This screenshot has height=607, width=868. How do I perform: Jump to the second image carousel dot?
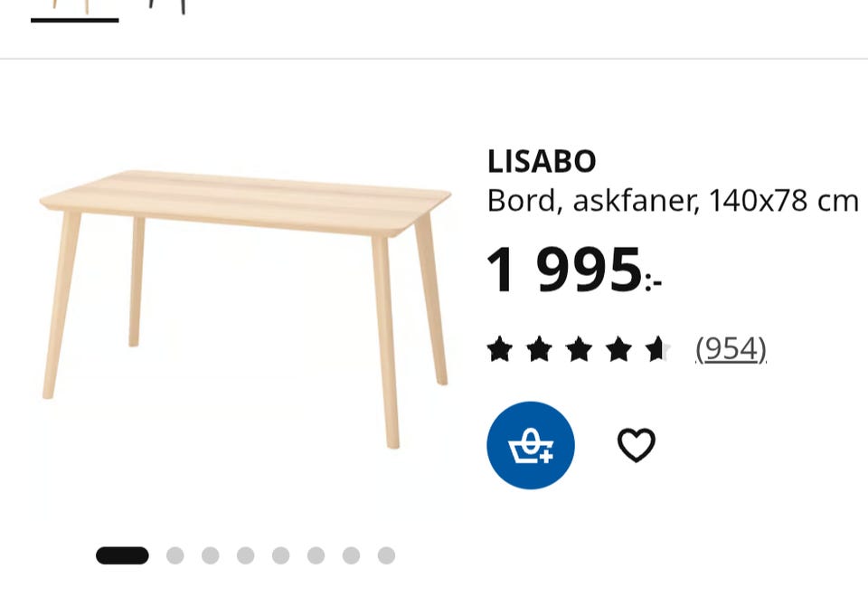pos(175,555)
